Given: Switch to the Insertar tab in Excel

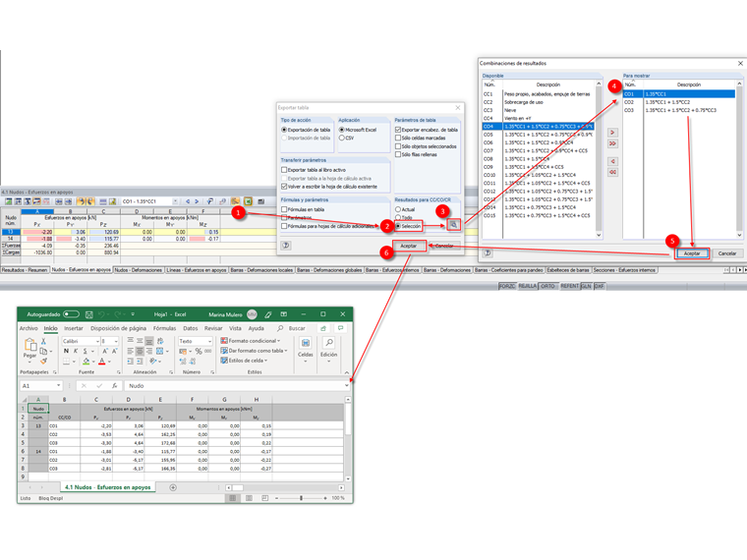Looking at the screenshot, I should pos(74,328).
